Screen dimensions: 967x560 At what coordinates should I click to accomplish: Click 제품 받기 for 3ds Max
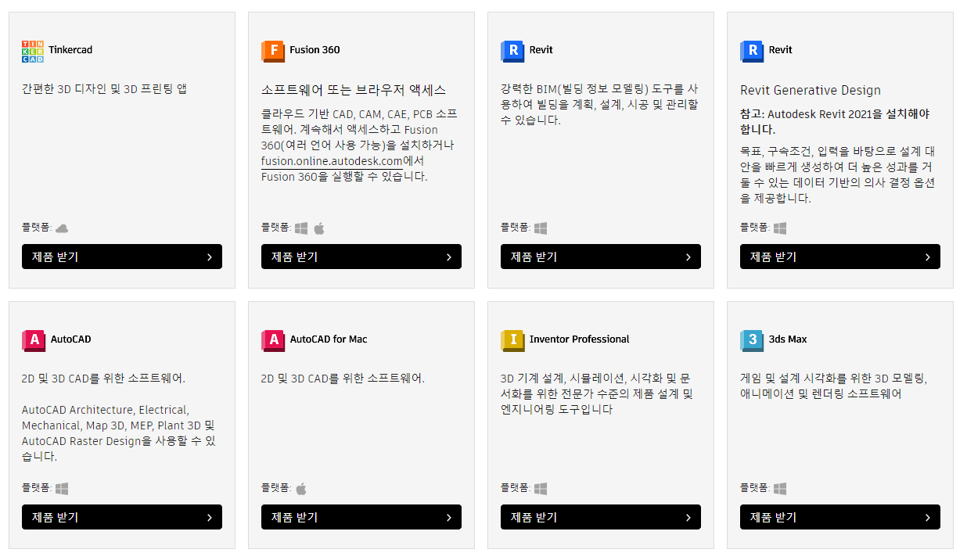click(839, 516)
